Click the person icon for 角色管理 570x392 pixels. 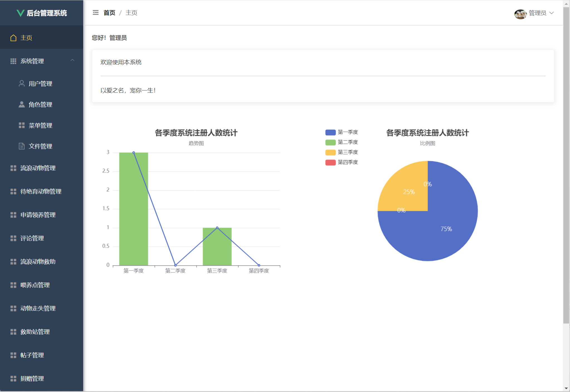21,104
